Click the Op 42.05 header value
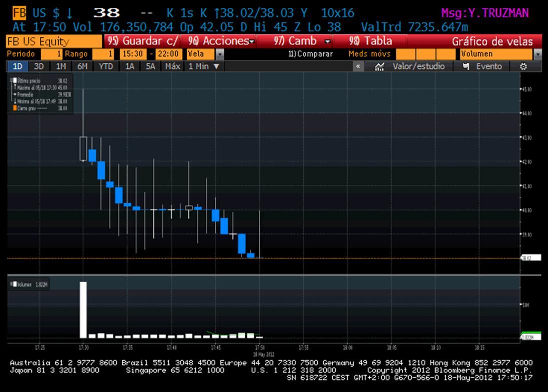This screenshot has height=392, width=548. pyautogui.click(x=207, y=27)
